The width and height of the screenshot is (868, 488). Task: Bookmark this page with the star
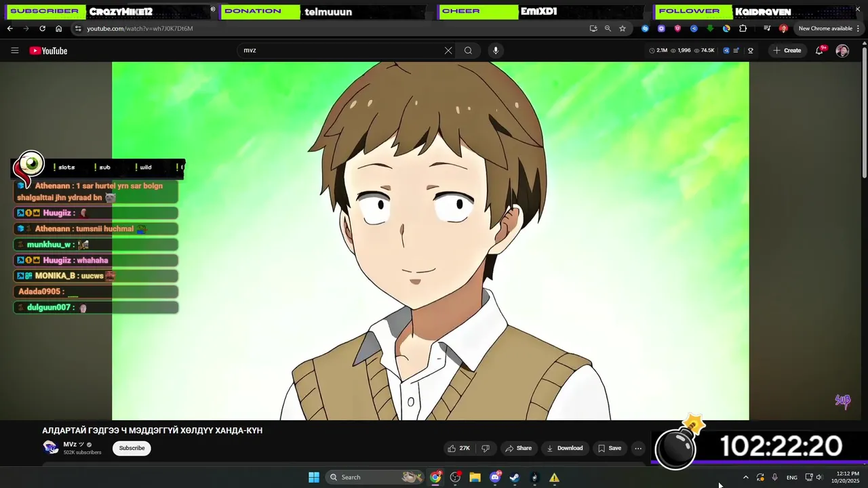623,28
